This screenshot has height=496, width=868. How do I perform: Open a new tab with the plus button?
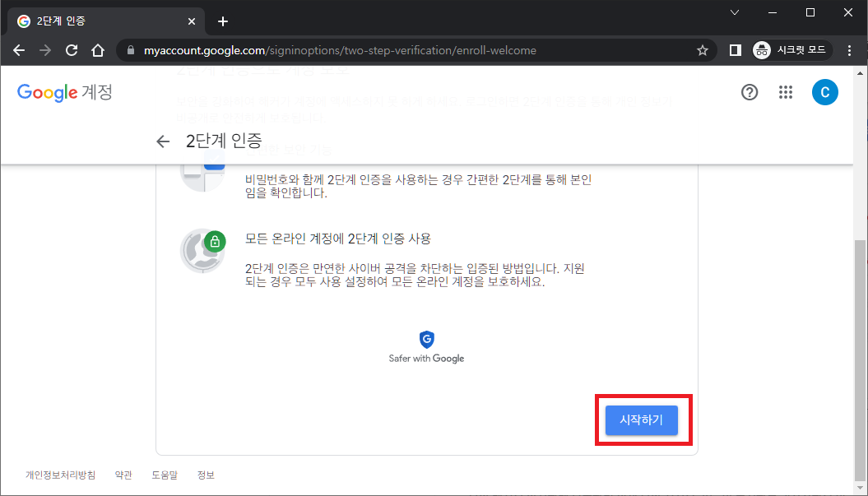coord(222,21)
